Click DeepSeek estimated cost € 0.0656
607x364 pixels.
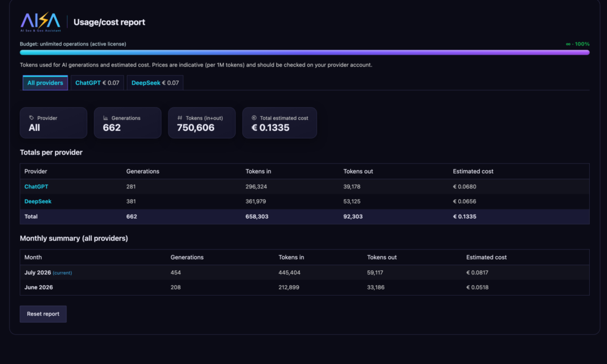[x=465, y=202]
